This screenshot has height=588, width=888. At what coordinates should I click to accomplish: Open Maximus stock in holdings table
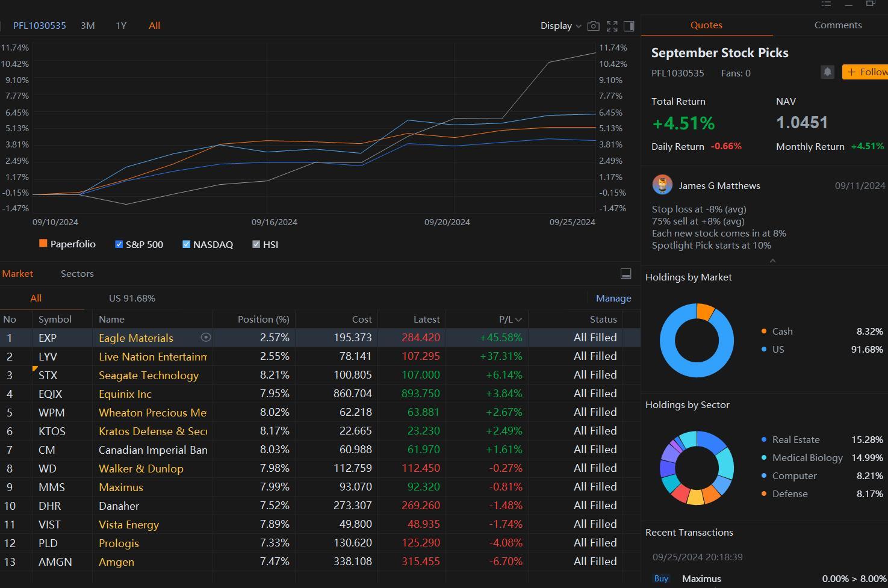coord(121,487)
